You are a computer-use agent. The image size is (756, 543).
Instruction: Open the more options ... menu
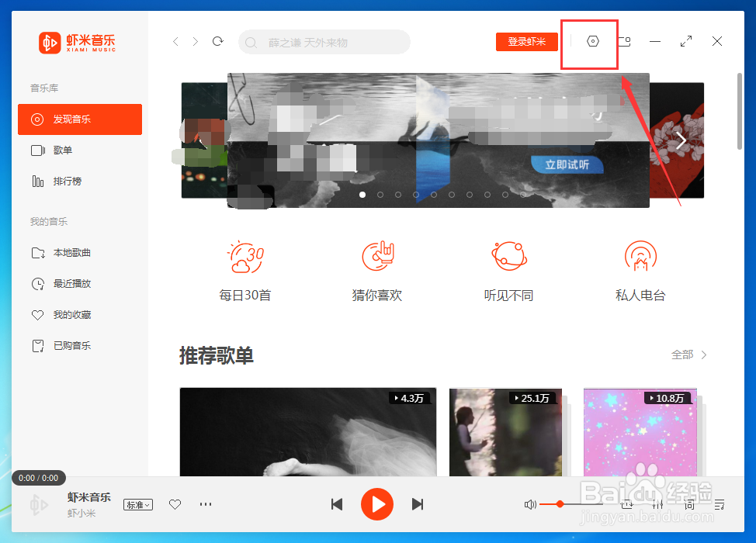point(205,504)
